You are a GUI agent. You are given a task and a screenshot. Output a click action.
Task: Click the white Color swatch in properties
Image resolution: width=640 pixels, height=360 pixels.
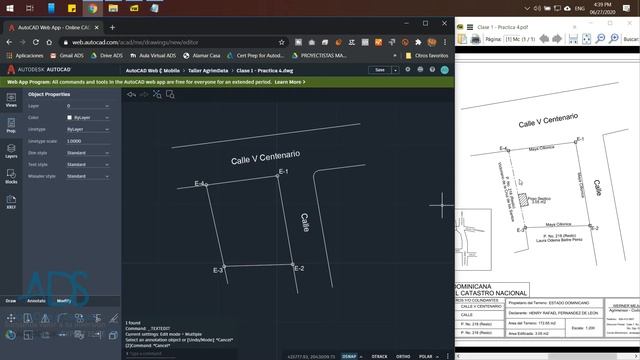[69, 118]
